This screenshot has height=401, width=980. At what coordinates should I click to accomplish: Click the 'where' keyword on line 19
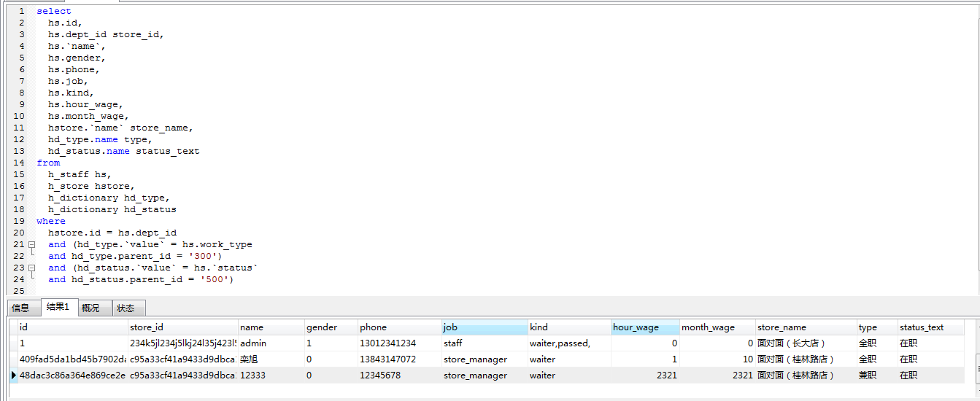pos(51,221)
